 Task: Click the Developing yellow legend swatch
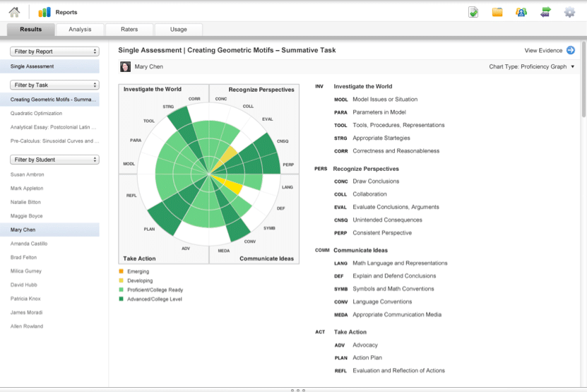[x=121, y=280]
